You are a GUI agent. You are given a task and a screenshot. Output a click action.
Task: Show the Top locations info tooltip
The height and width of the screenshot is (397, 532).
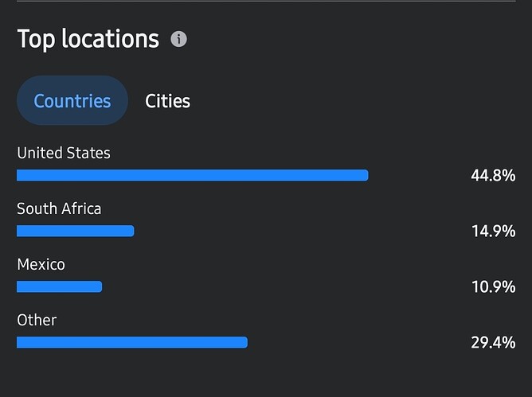coord(179,39)
